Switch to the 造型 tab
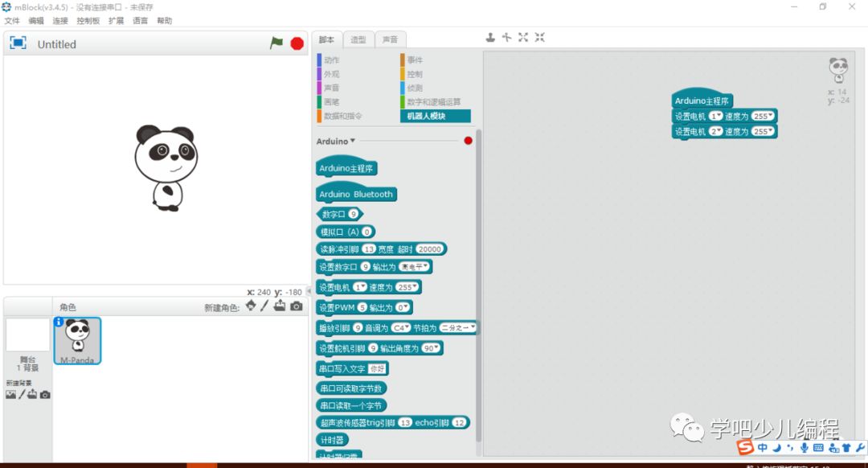 (358, 39)
